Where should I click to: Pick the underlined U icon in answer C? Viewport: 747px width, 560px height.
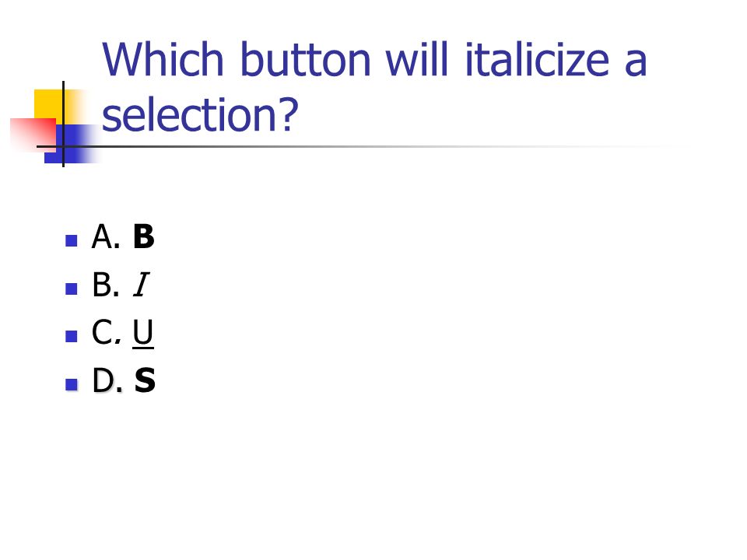click(143, 334)
